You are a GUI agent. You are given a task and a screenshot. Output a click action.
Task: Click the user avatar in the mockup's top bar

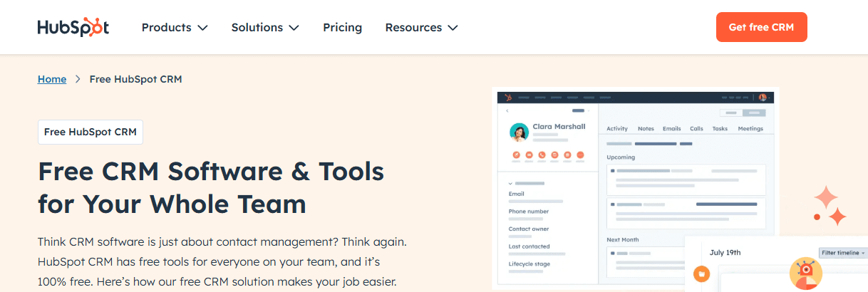point(762,97)
